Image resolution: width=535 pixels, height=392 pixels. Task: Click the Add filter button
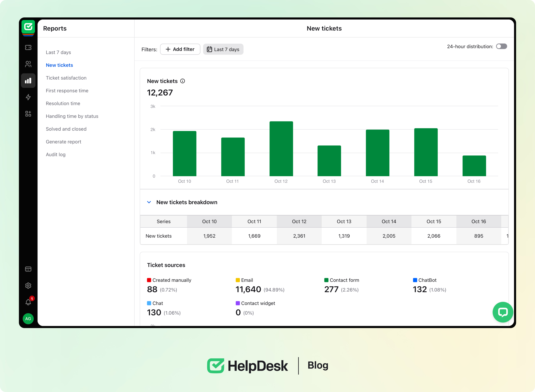coord(180,49)
